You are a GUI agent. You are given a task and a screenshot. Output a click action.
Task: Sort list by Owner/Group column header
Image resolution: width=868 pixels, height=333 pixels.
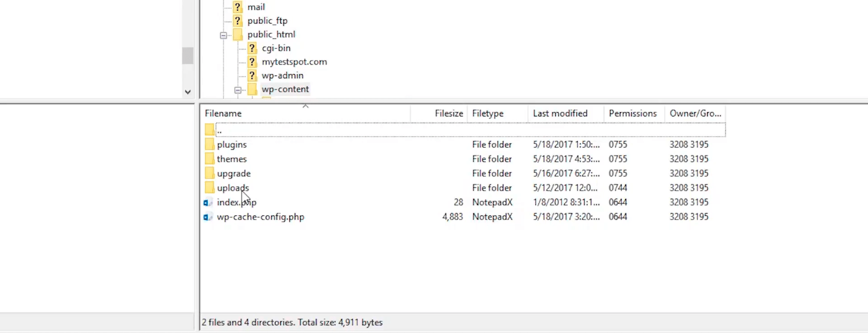pos(695,113)
